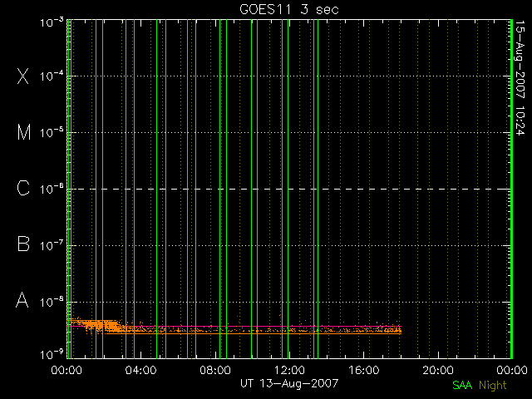The image size is (532, 399).
Task: Click the green "SAA" legend label
Action: click(x=462, y=385)
